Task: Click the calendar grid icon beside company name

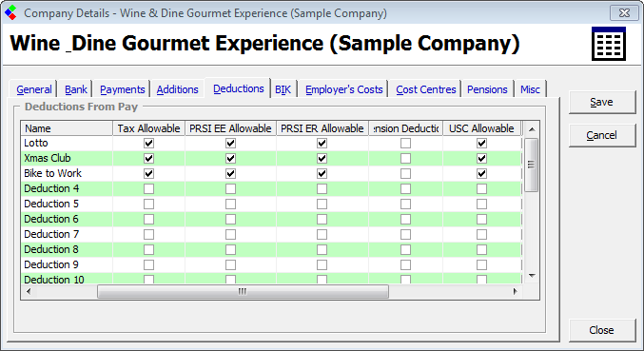Action: (x=609, y=44)
